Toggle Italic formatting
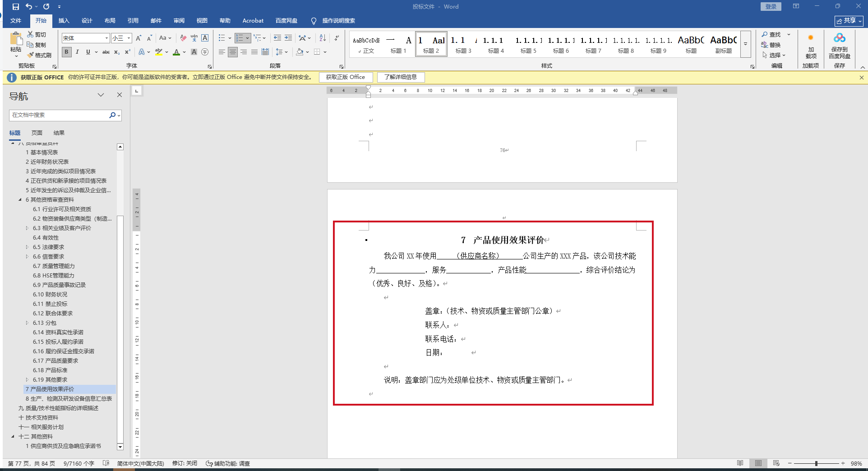Screen dimensions: 868x471 pyautogui.click(x=77, y=52)
